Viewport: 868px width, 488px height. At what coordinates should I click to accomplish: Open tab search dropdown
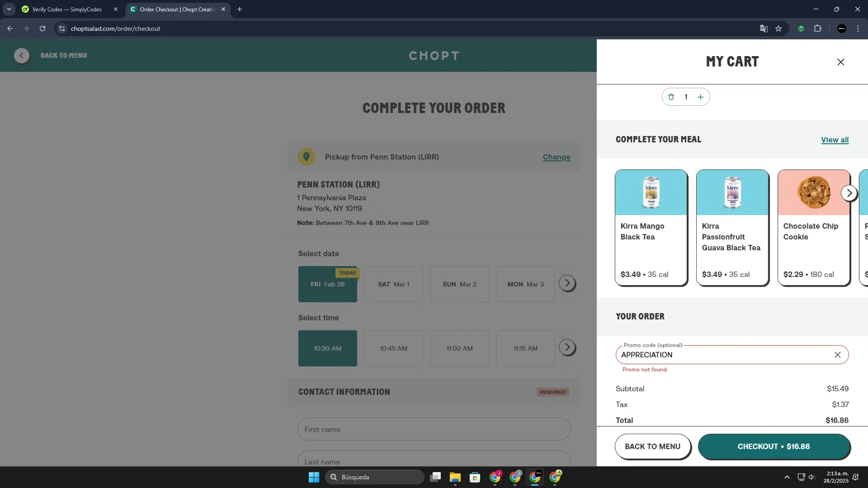(9, 9)
